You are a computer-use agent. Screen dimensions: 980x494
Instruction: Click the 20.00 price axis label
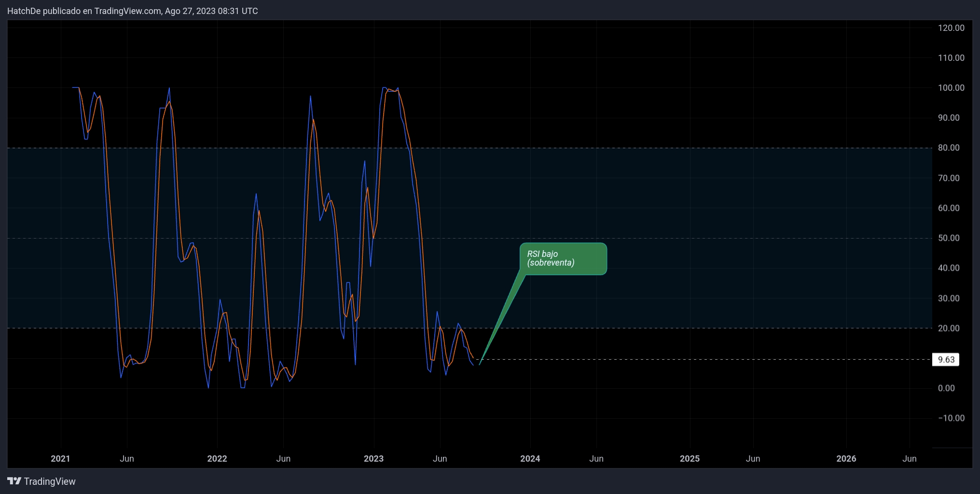949,328
